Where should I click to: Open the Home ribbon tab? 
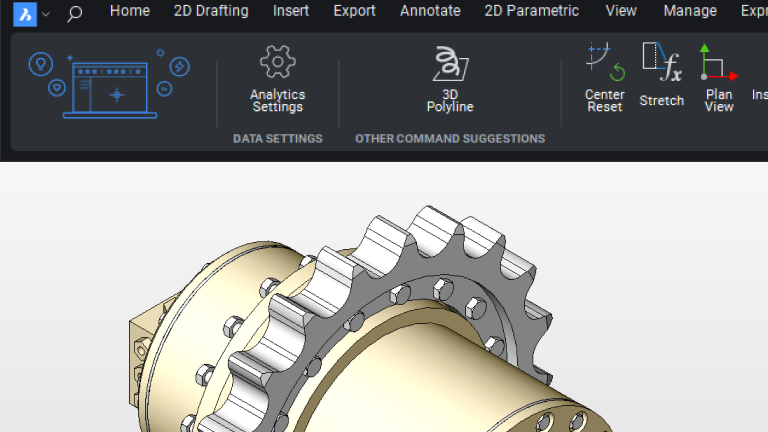[130, 11]
